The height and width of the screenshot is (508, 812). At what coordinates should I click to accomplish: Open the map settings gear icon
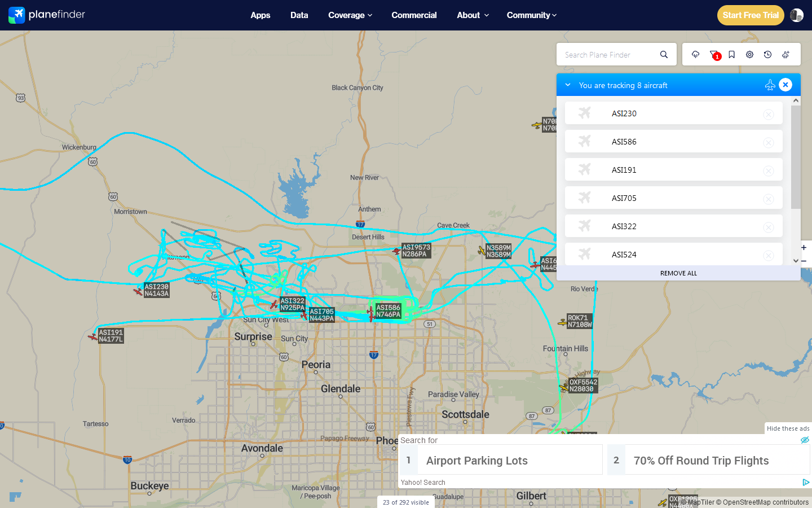749,55
